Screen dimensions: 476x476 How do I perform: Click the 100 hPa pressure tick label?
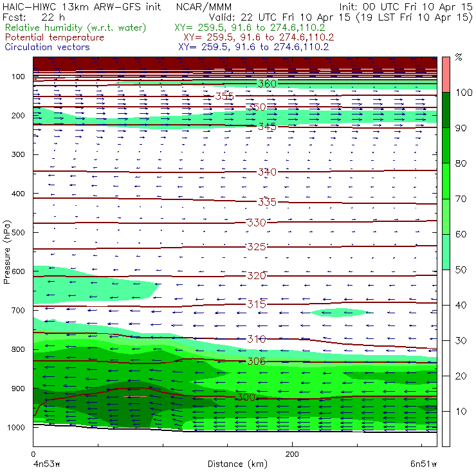point(18,77)
